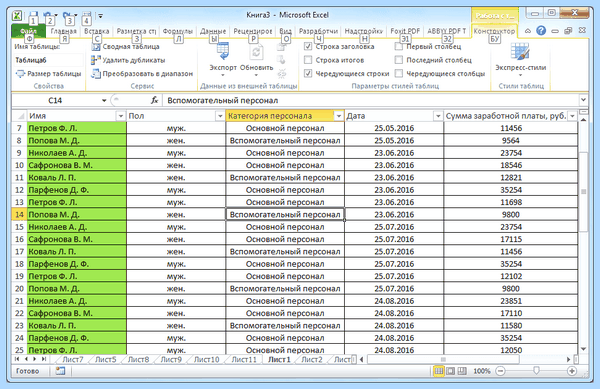Open filter dropdown for Имя column

coord(121,116)
